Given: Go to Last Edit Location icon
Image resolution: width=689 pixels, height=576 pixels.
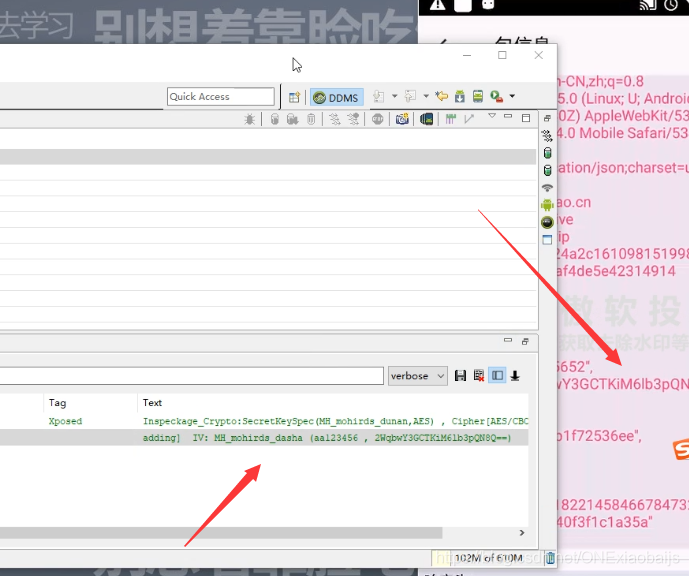Looking at the screenshot, I should (442, 96).
